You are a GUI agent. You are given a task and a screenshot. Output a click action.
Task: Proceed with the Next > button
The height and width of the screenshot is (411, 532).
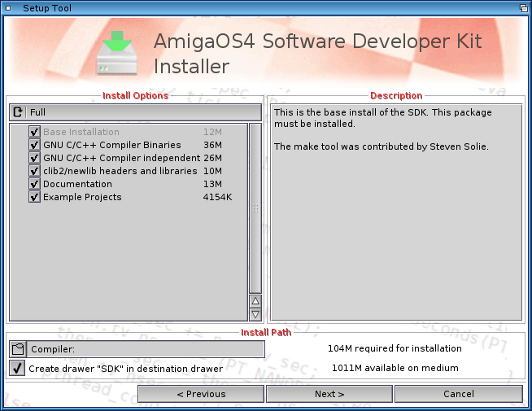coord(329,394)
